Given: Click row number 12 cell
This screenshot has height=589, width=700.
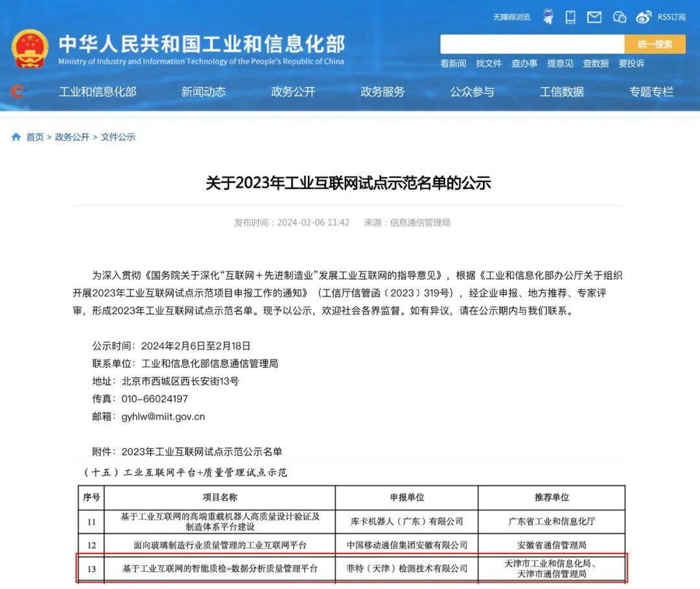Looking at the screenshot, I should click(91, 545).
